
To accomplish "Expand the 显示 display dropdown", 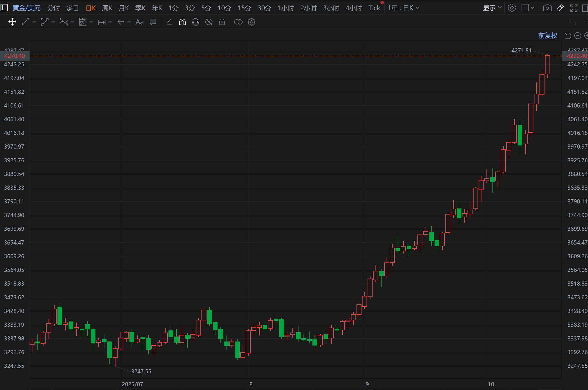I will (492, 8).
